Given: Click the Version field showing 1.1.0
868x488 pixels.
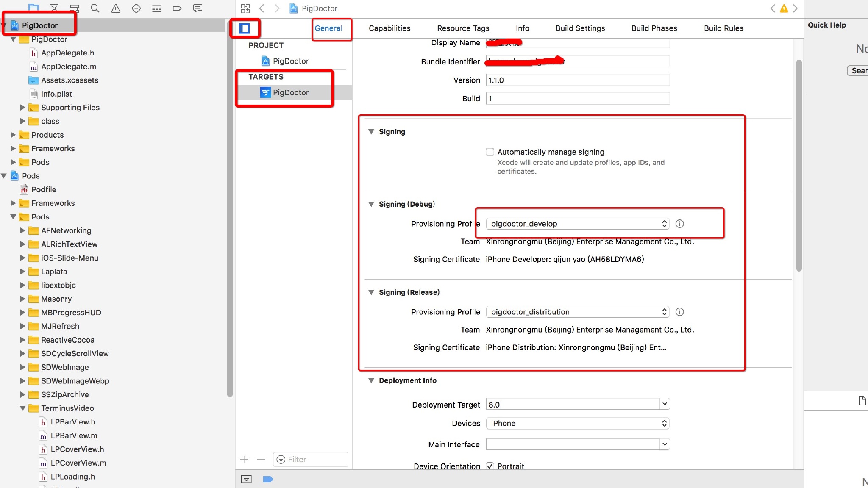Looking at the screenshot, I should click(x=578, y=80).
